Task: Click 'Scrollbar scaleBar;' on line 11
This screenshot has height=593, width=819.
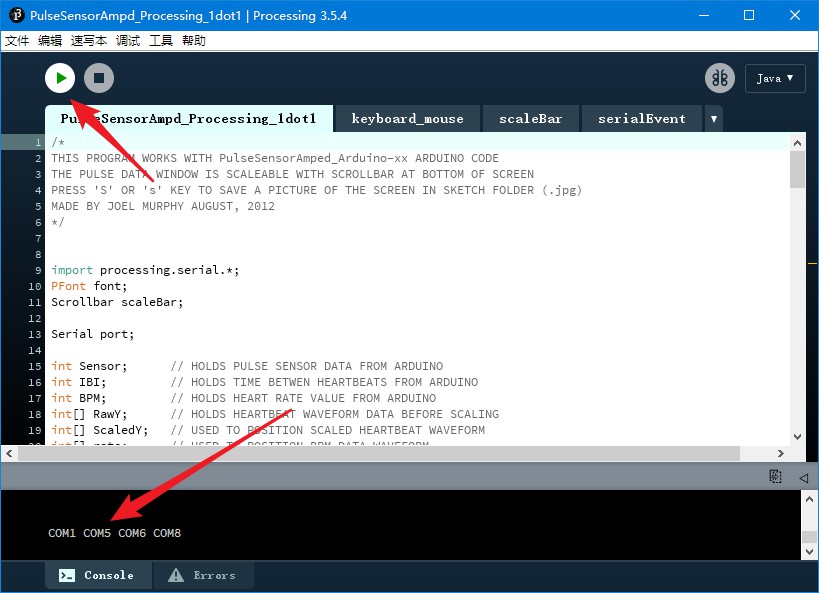Action: click(x=118, y=302)
